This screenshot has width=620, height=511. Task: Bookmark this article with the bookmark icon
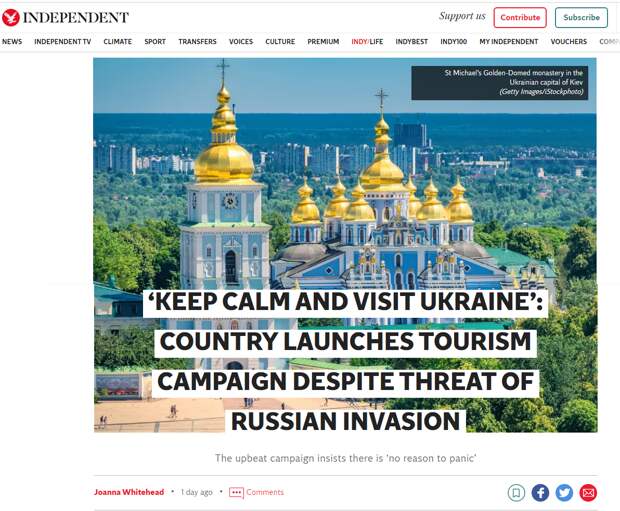click(x=516, y=493)
